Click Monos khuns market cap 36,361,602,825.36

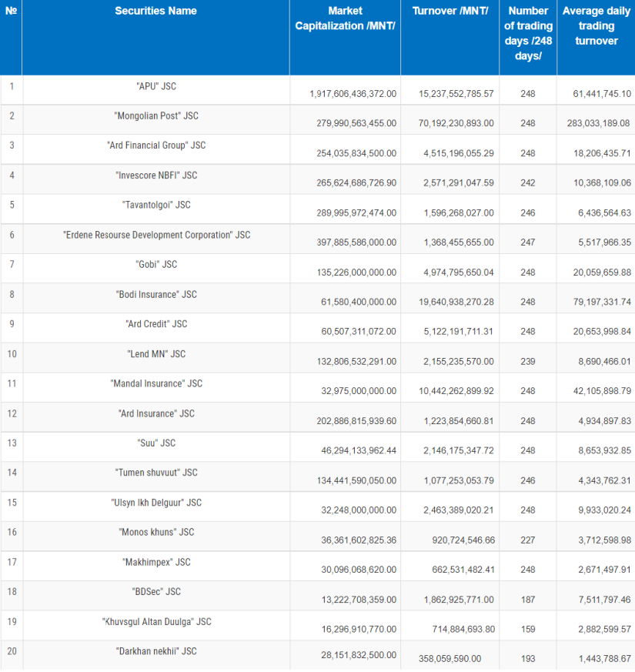[x=359, y=540]
